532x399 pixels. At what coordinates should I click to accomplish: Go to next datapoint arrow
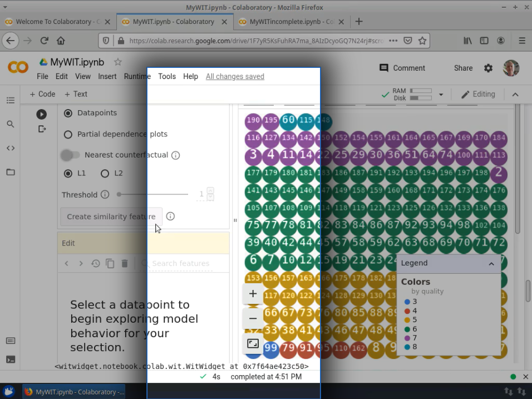click(81, 263)
